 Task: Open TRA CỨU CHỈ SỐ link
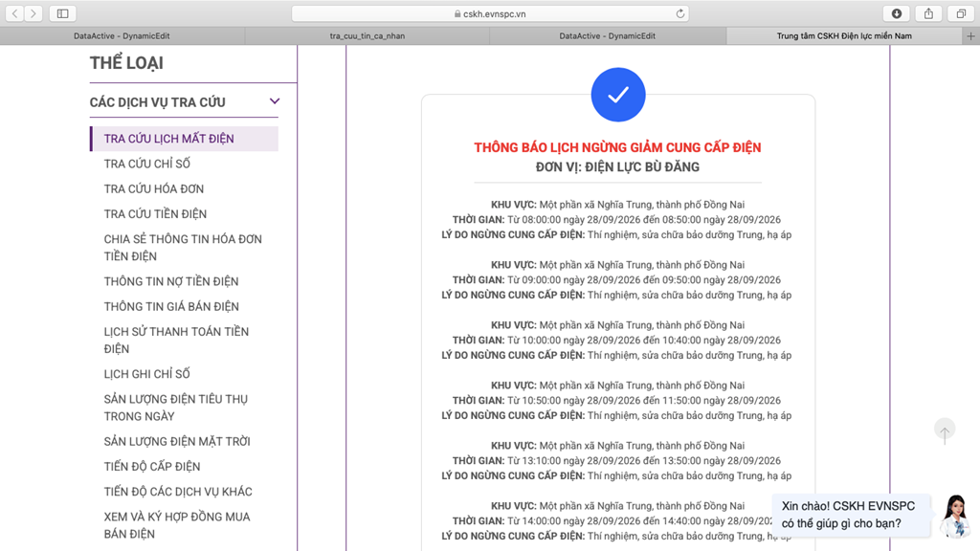coord(146,164)
